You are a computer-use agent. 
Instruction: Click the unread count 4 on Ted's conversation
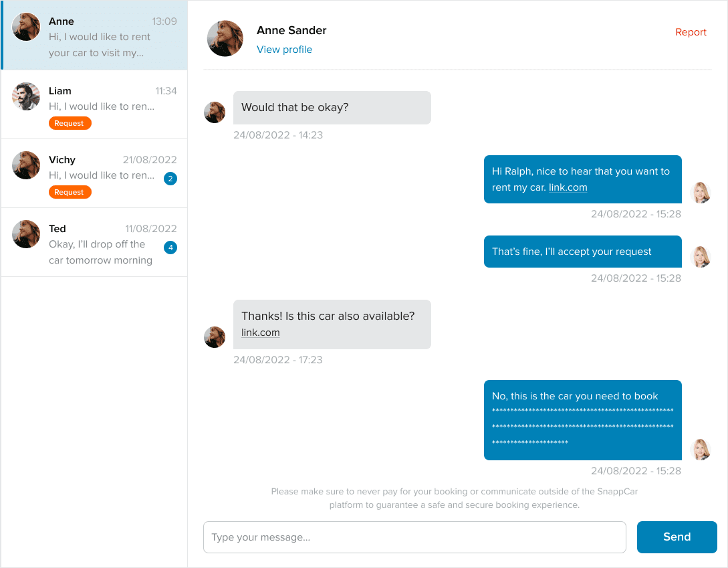click(x=170, y=248)
